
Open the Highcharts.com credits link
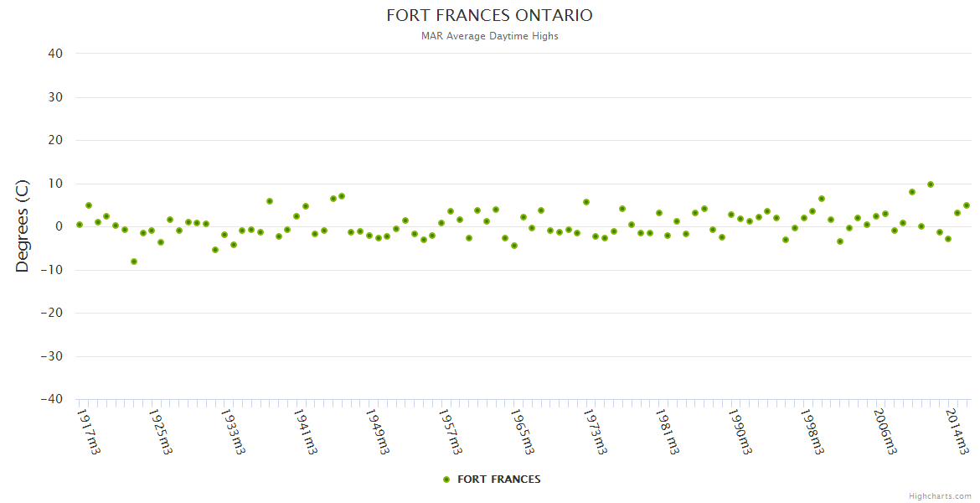coord(940,495)
